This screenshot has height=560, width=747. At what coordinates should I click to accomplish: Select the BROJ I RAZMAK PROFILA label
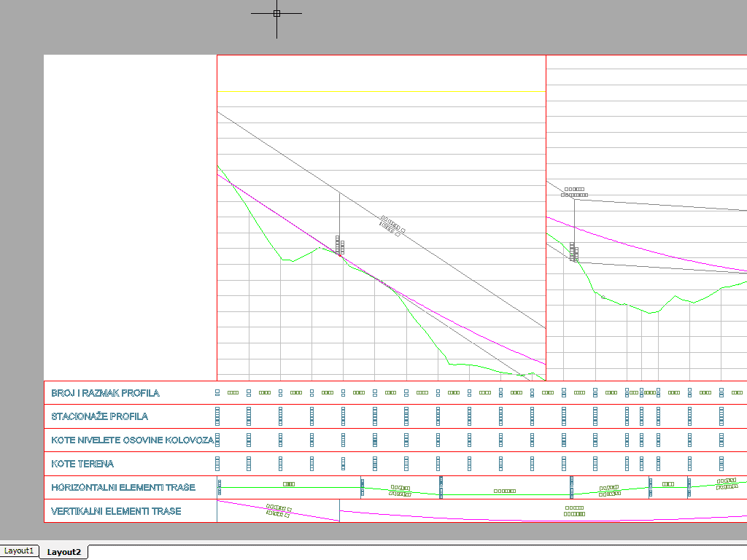105,393
